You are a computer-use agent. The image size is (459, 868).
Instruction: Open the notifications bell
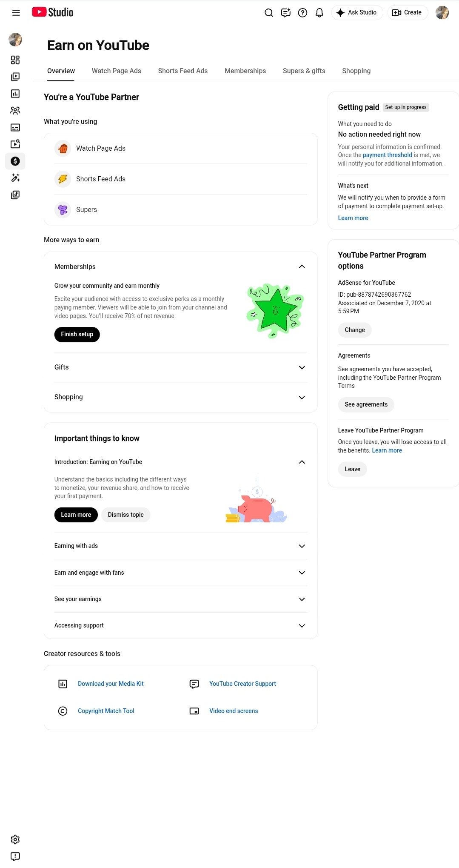tap(319, 13)
